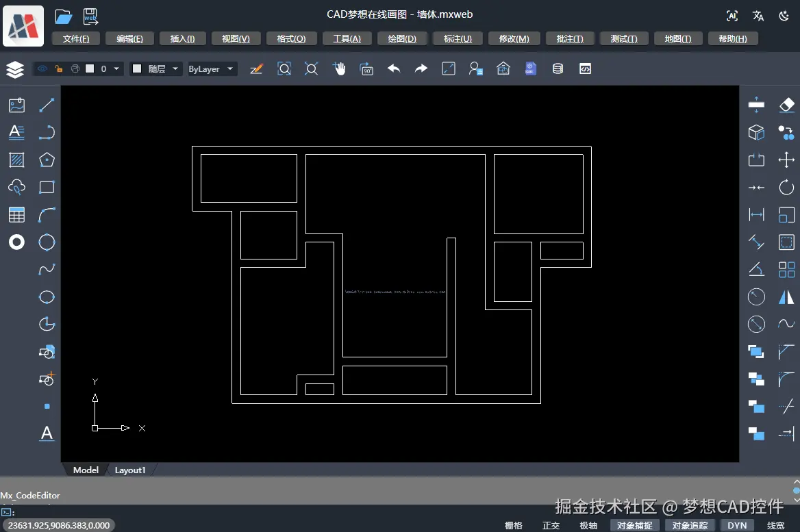Open the Revision Cloud tool
This screenshot has height=532, width=800.
coord(16,187)
